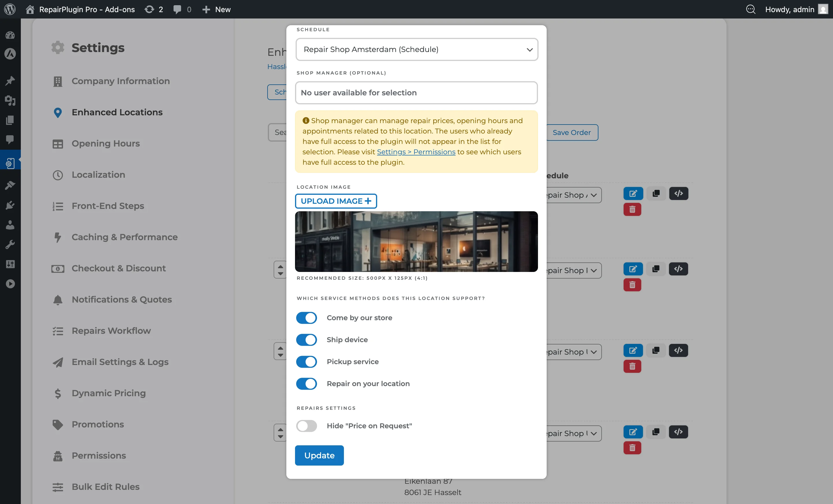The image size is (833, 504).
Task: Click the Save Order button
Action: 572,132
